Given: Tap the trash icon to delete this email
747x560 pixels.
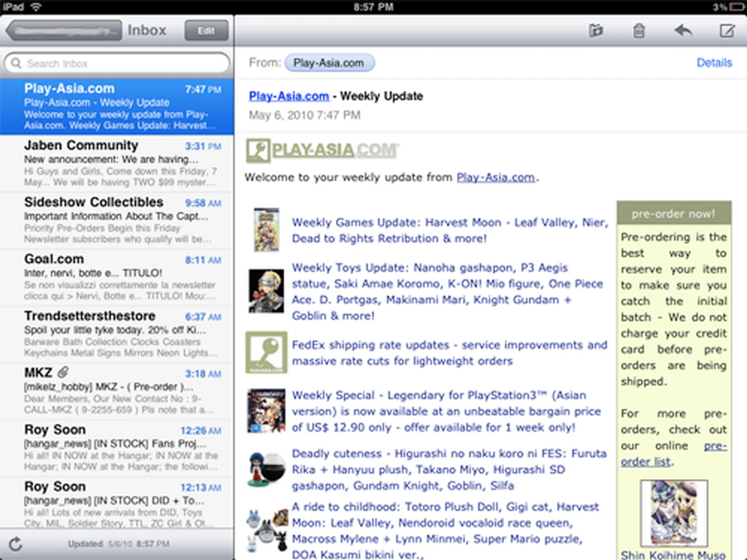Looking at the screenshot, I should click(x=639, y=30).
